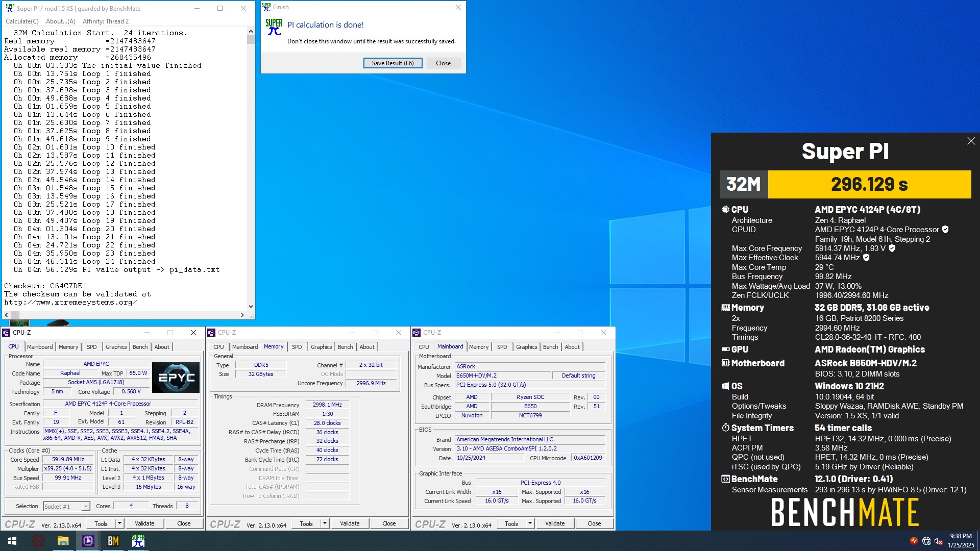Image resolution: width=980 pixels, height=551 pixels.
Task: Click the motherboard Model field B650M-HDV/M.2
Action: click(503, 375)
